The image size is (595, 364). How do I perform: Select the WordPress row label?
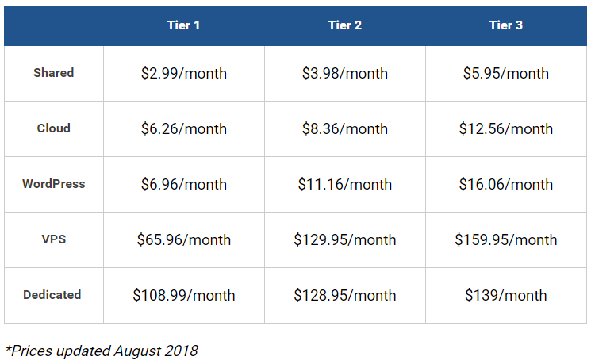(x=53, y=183)
